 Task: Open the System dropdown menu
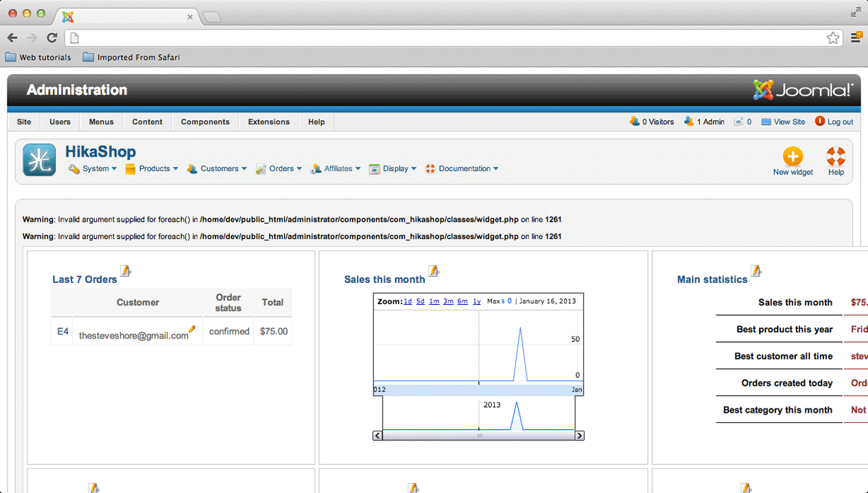tap(93, 168)
